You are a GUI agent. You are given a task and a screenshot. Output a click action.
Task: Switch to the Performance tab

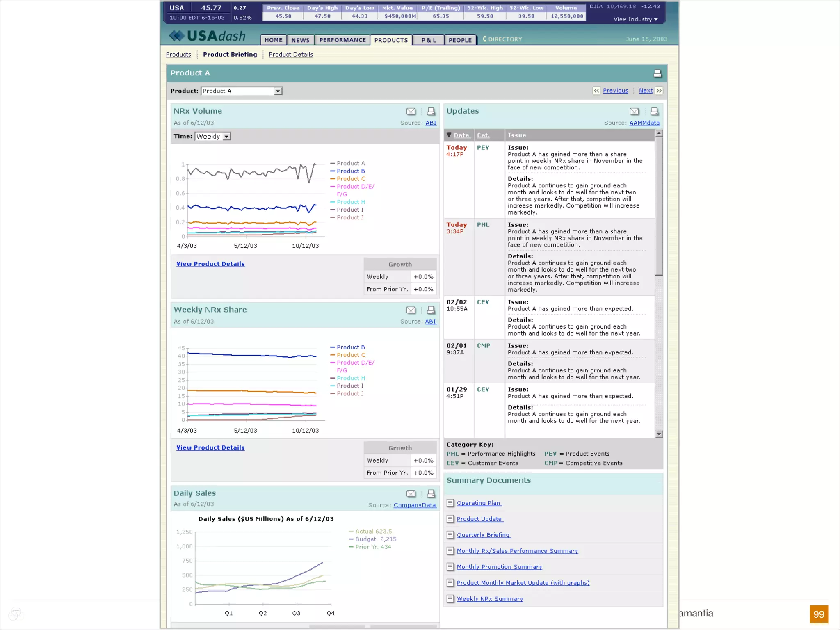pyautogui.click(x=342, y=40)
